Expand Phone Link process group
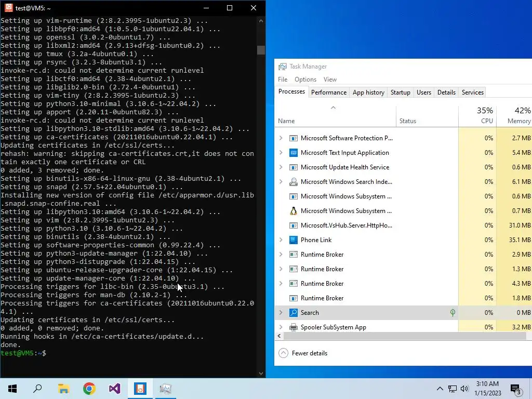The height and width of the screenshot is (399, 532). coord(281,240)
